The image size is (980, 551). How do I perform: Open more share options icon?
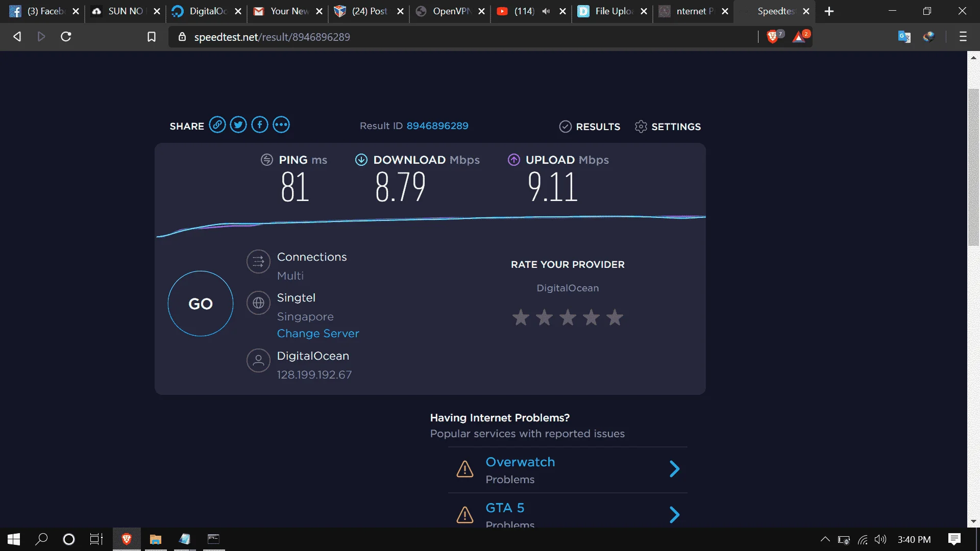pos(281,125)
